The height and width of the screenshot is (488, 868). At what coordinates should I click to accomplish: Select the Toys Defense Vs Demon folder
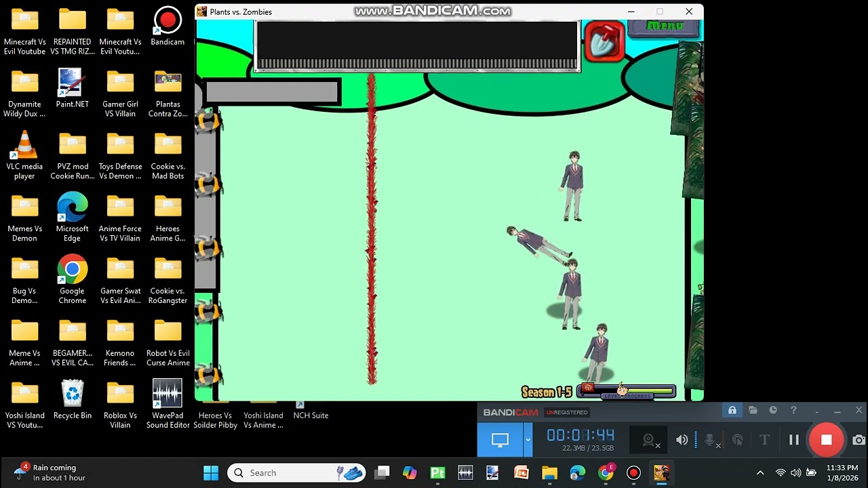tap(120, 156)
